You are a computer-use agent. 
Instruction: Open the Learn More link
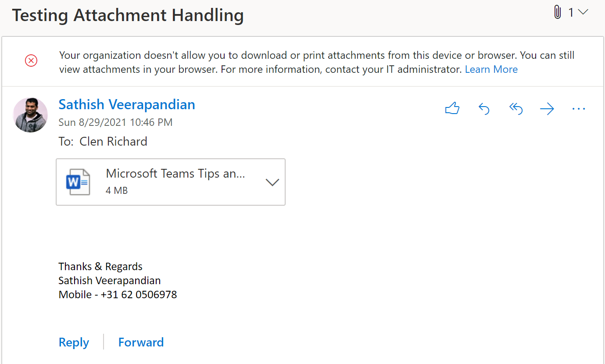(491, 69)
